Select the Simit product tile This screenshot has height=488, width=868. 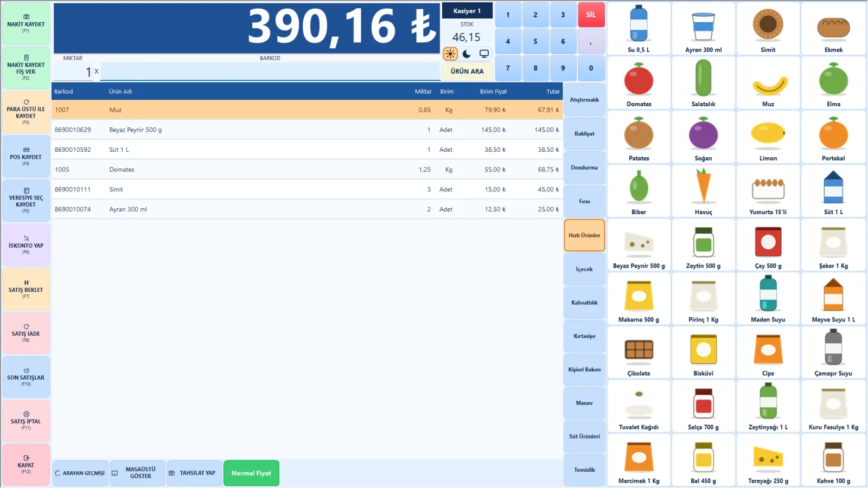768,29
